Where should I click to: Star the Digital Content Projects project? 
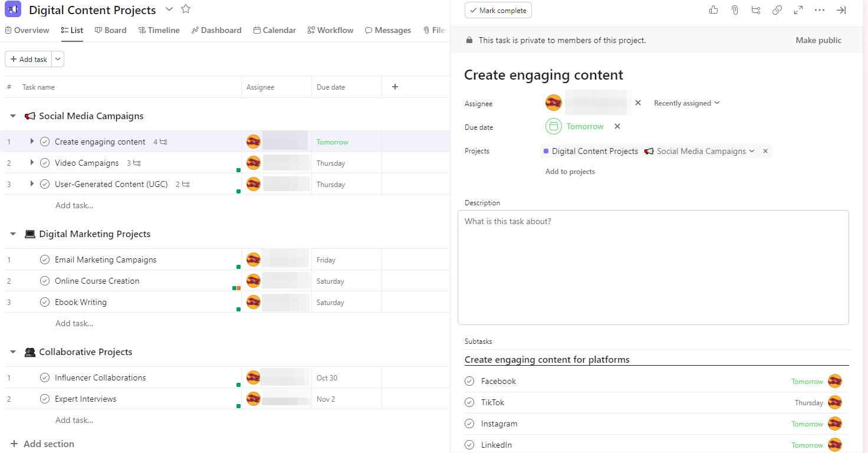pyautogui.click(x=186, y=9)
